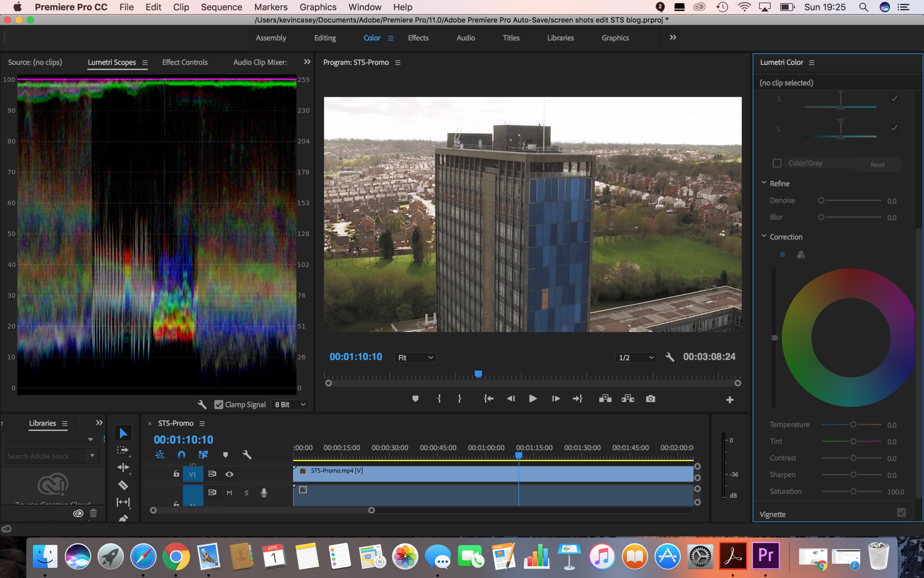Select the Razor tool
The height and width of the screenshot is (578, 924).
pyautogui.click(x=123, y=485)
